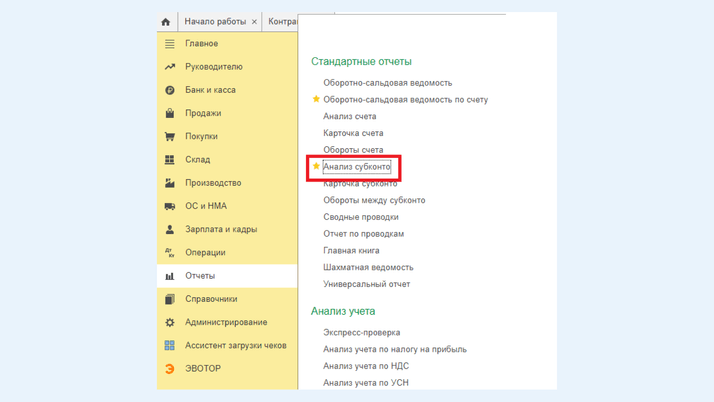Click the Главное hamburger icon
The width and height of the screenshot is (714, 402).
coord(169,44)
